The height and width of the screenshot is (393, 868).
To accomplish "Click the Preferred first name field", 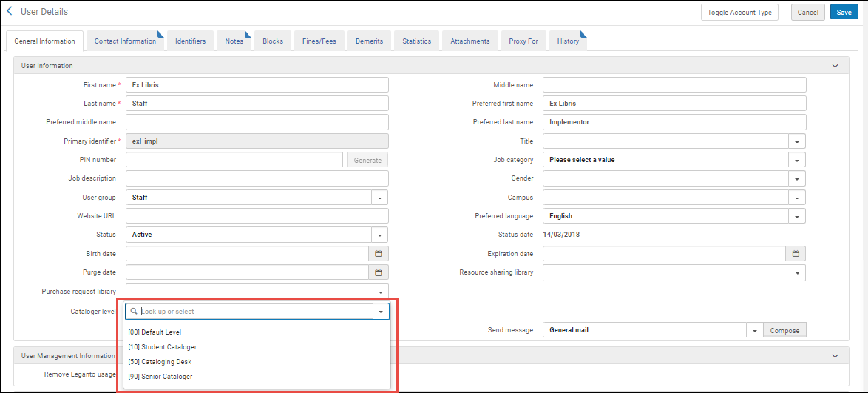I will pos(674,104).
